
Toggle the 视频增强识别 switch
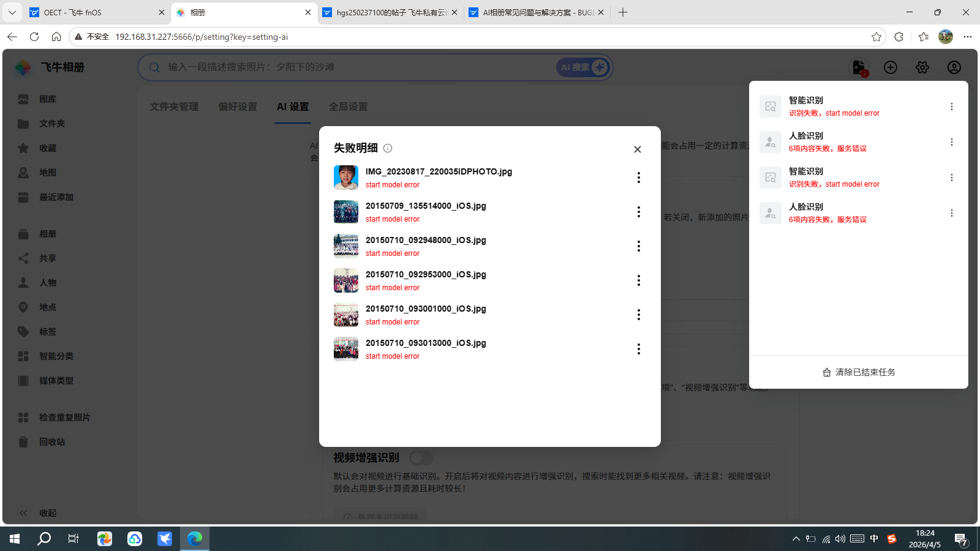click(x=421, y=458)
